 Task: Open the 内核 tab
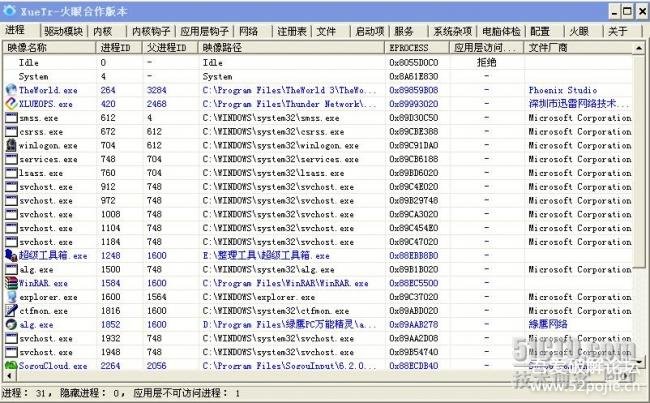pyautogui.click(x=102, y=31)
